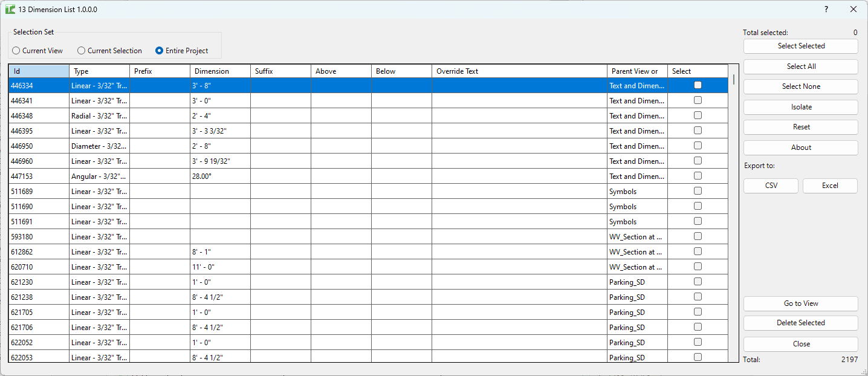
Task: Click the Select All button
Action: (x=801, y=66)
